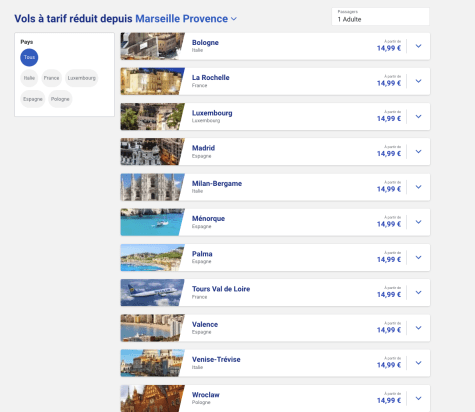The height and width of the screenshot is (412, 475).
Task: Click the Ménorque destination name
Action: click(208, 219)
